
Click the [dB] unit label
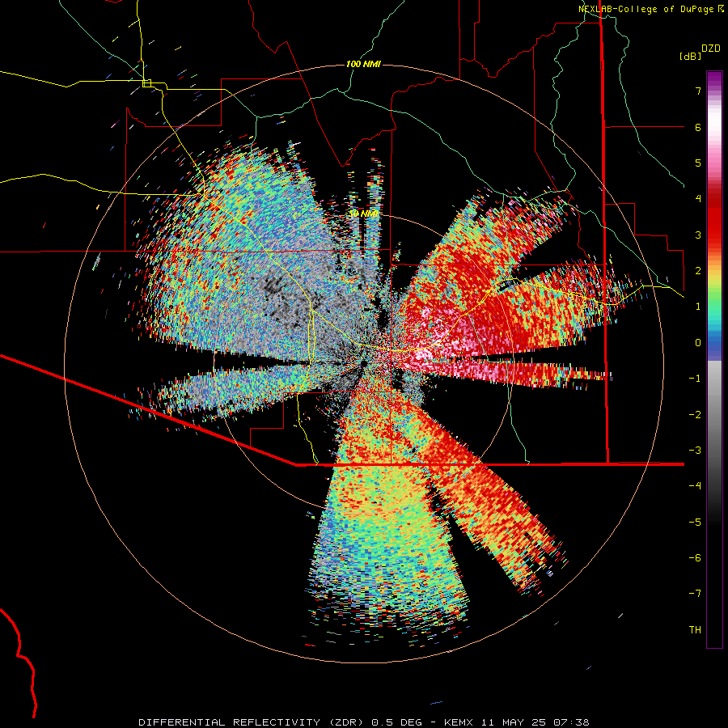coord(690,56)
